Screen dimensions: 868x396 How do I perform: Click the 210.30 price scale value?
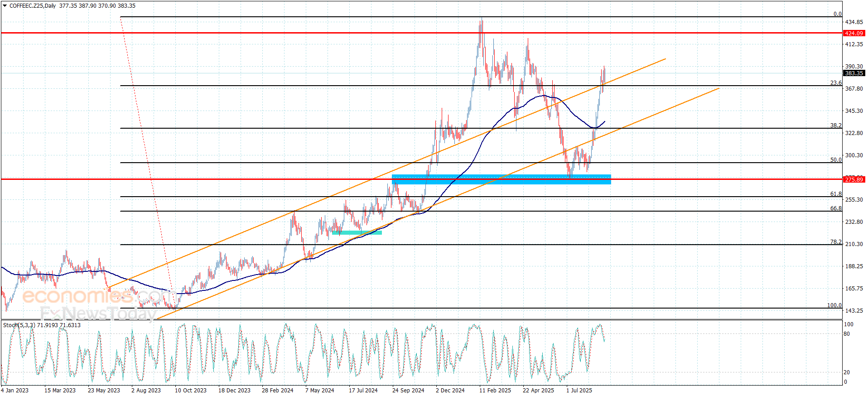pyautogui.click(x=854, y=244)
